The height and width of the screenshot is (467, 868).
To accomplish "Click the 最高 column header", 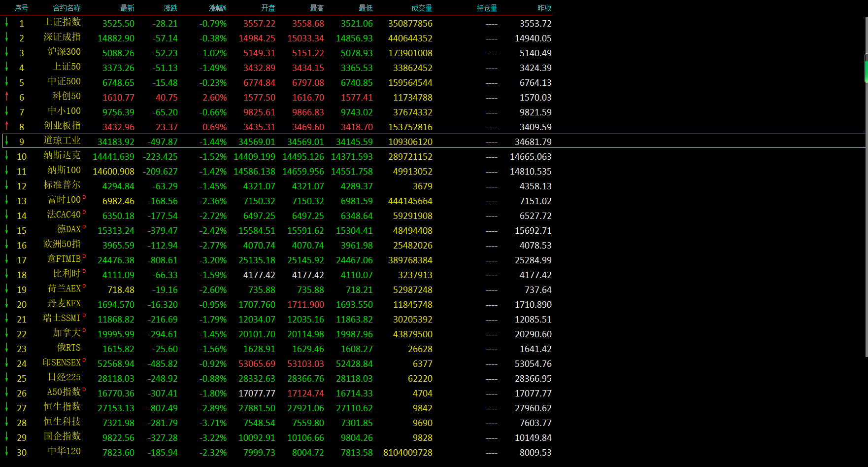I will [x=317, y=8].
